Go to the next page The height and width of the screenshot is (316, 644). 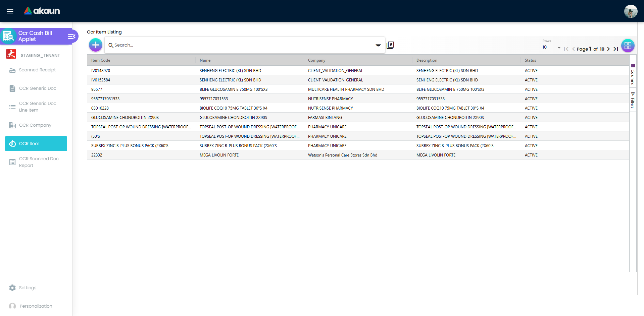pyautogui.click(x=608, y=49)
